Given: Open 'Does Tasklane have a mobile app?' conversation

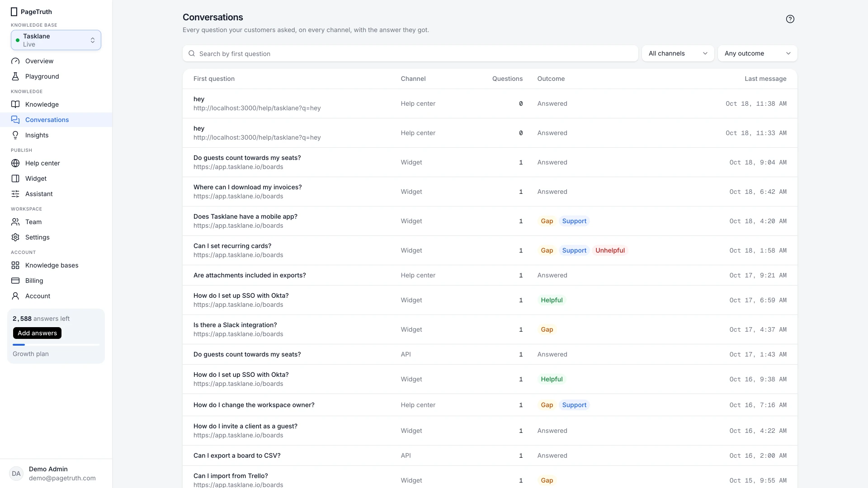Looking at the screenshot, I should (x=490, y=221).
